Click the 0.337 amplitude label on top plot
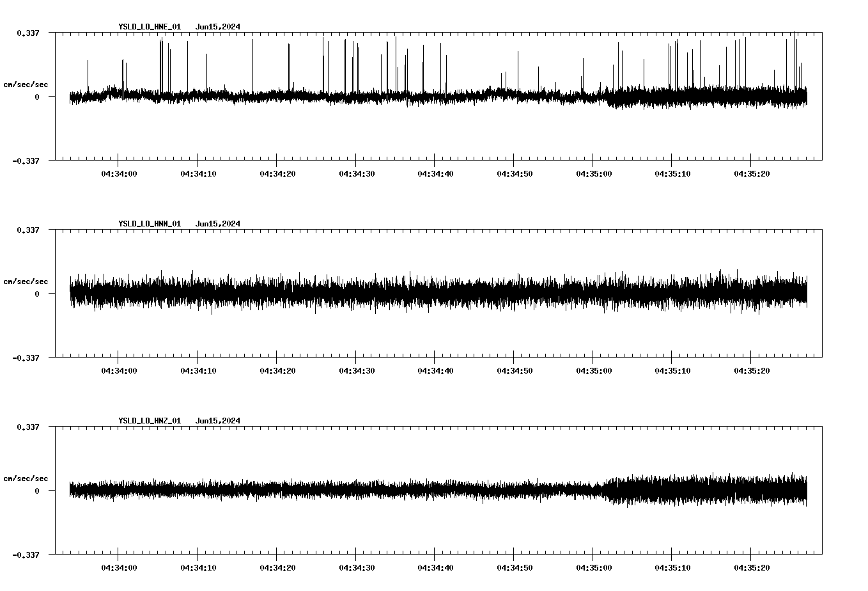Screen dimensions: 868x591 point(29,32)
